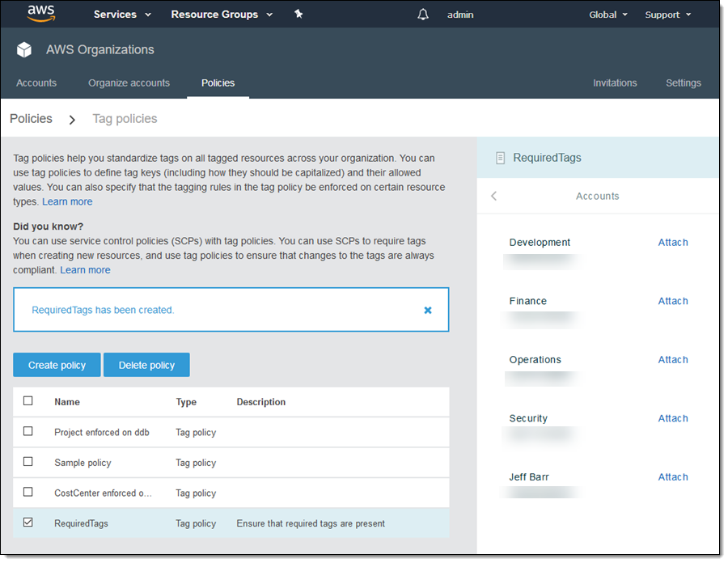Open the notifications bell icon
The width and height of the screenshot is (728, 563).
pos(423,15)
